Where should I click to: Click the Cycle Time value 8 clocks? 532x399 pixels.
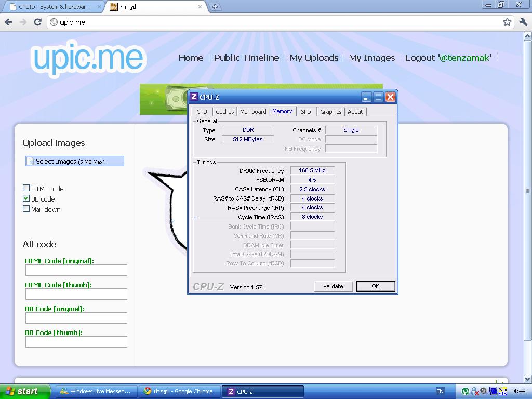312,217
